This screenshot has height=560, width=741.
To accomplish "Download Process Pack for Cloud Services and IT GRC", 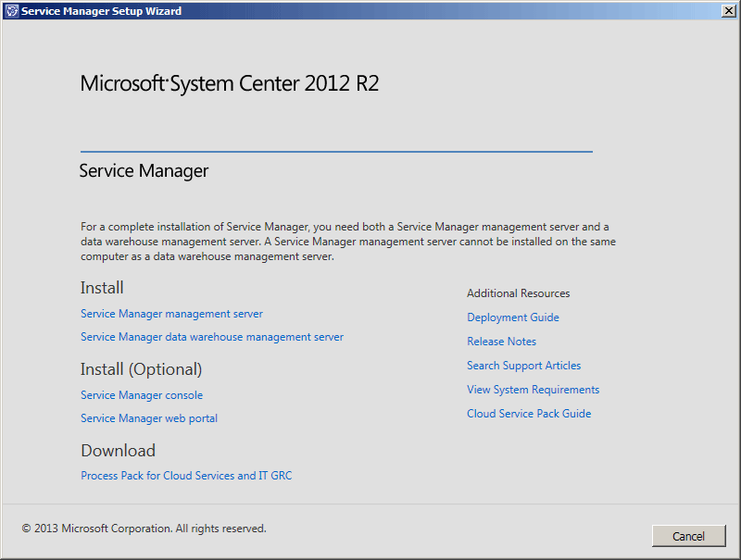I will coord(186,476).
